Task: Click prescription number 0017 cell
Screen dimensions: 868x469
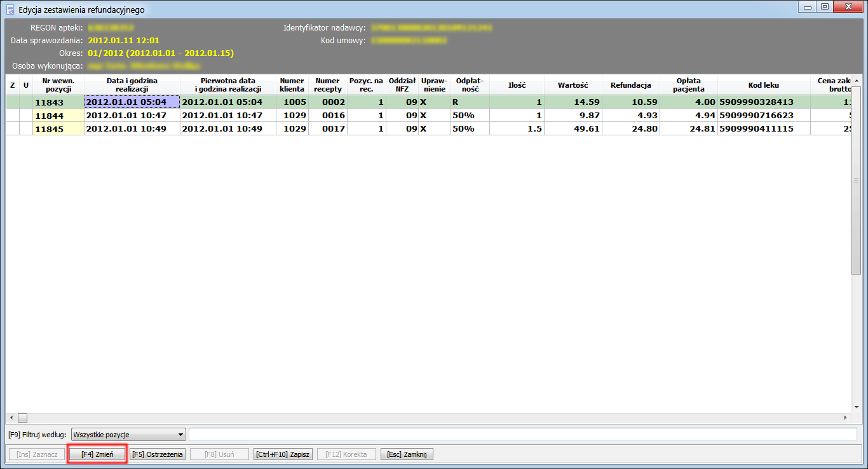Action: [x=328, y=128]
